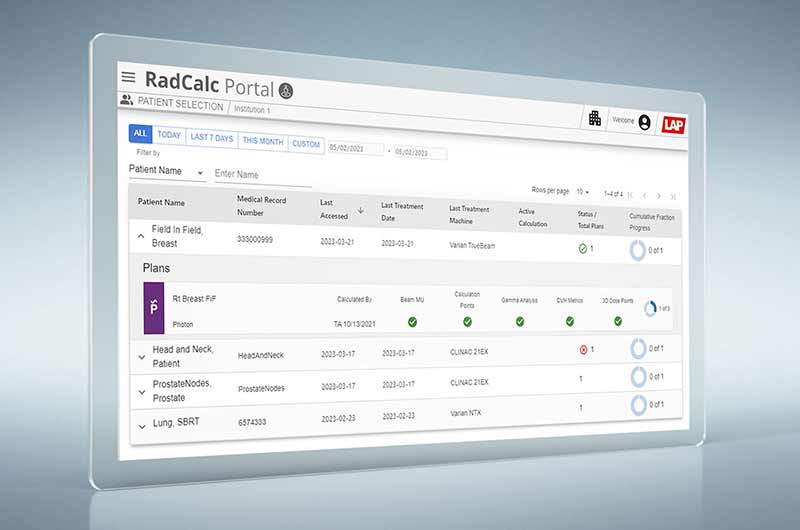The image size is (800, 530).
Task: Sort by Last Accessed arrow
Action: 361,210
